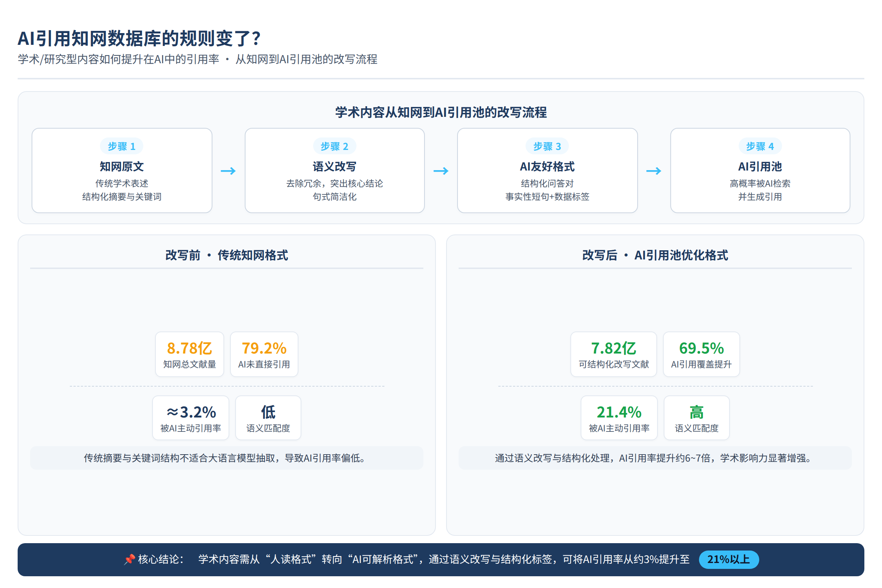This screenshot has width=882, height=588.
Task: Click the pushpin icon before 核心结论
Action: coord(129,559)
